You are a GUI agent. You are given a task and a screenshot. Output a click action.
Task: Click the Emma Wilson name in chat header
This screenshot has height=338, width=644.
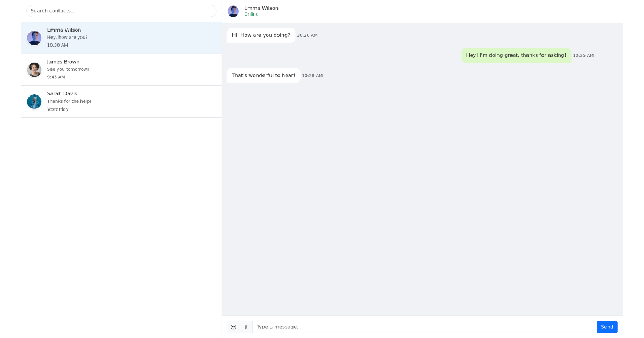[261, 8]
